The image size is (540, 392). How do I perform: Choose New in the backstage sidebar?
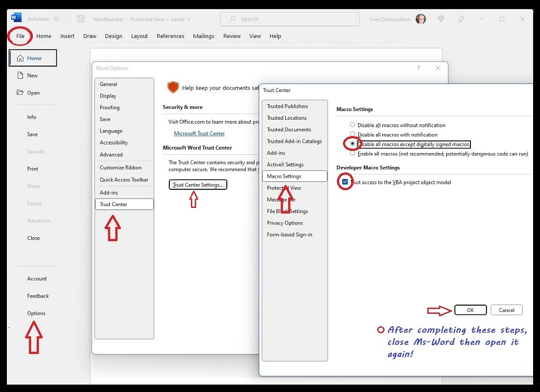coord(32,75)
